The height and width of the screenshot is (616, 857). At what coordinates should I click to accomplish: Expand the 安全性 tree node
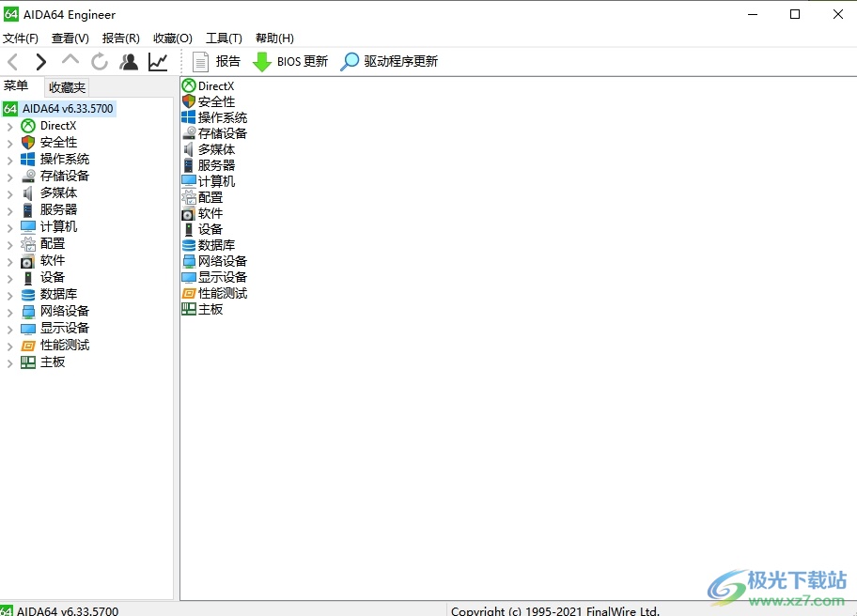click(x=9, y=144)
